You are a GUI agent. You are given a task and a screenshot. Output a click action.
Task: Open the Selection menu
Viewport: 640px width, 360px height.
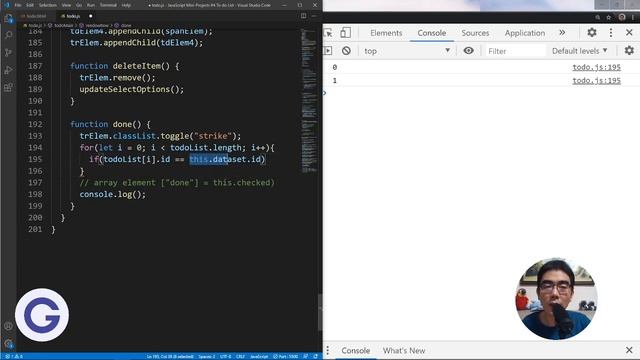48,5
